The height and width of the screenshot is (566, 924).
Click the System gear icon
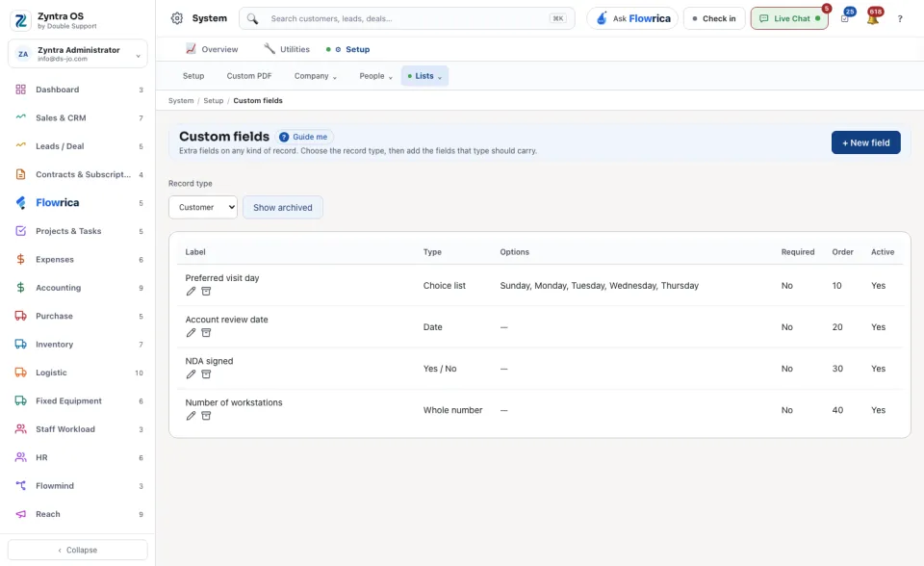tap(177, 18)
